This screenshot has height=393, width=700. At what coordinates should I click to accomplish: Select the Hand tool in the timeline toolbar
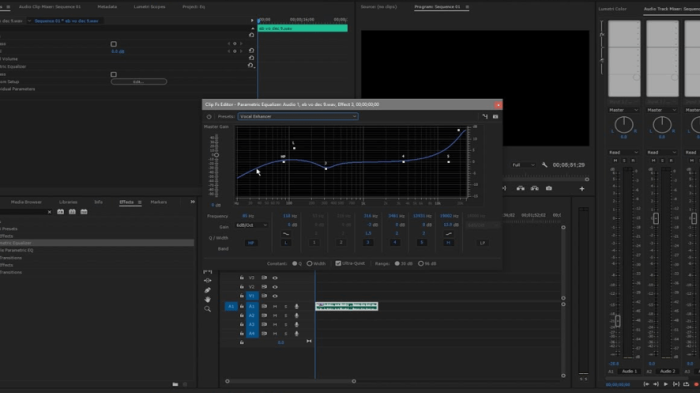(x=208, y=299)
